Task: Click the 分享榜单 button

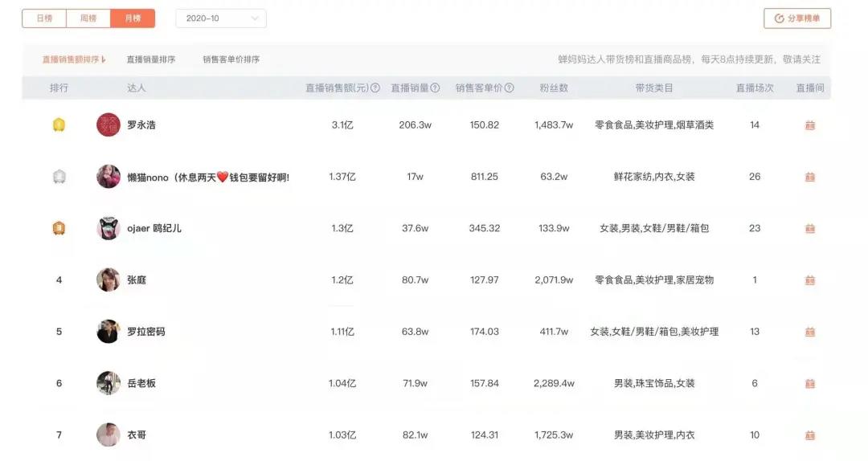Action: click(x=797, y=18)
